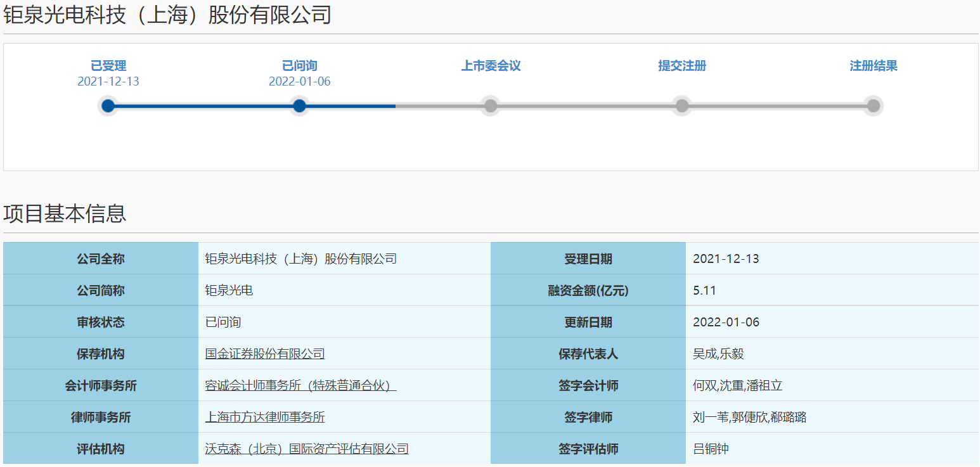Select the 注册结果 stage label

pyautogui.click(x=874, y=66)
